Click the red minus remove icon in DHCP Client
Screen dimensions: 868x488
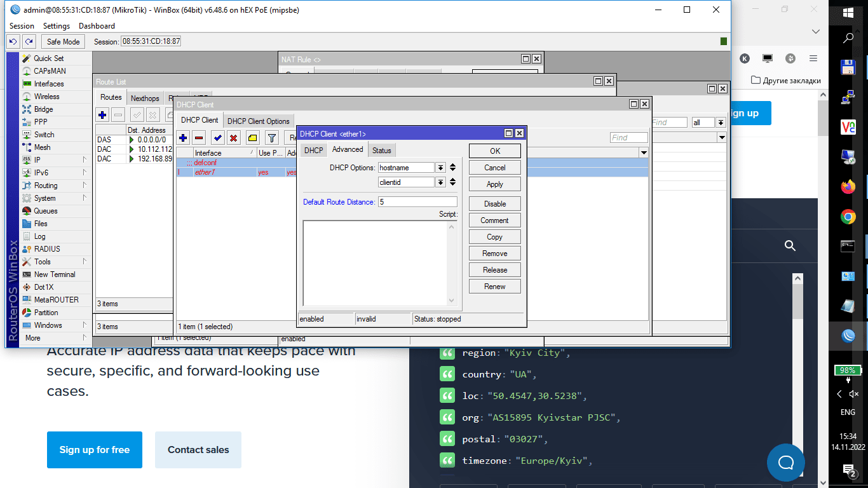199,138
